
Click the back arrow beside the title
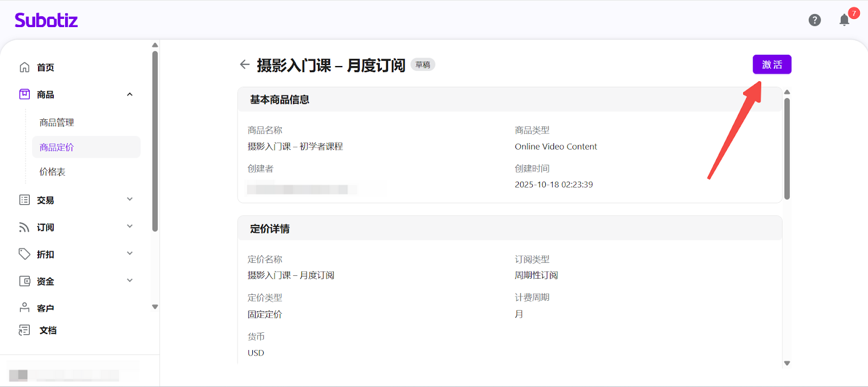coord(245,64)
